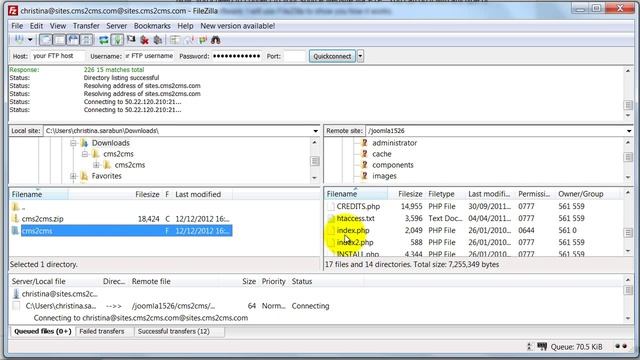
Task: Select christina@sites.cms2c... server queue entry
Action: point(59,294)
